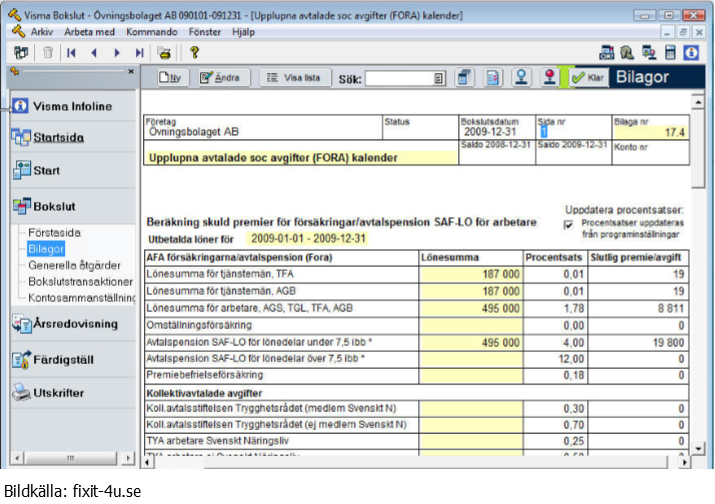Go to first record navigation arrow
The width and height of the screenshot is (715, 504).
point(72,53)
